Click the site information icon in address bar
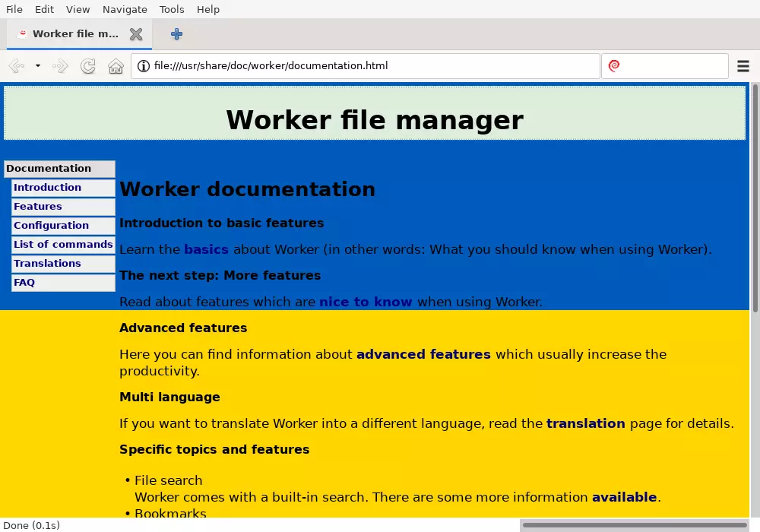Image resolution: width=760 pixels, height=532 pixels. point(143,66)
